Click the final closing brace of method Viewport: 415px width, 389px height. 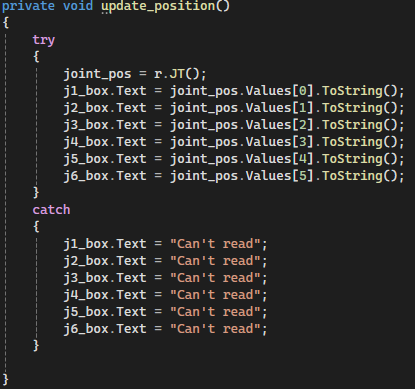(x=5, y=379)
